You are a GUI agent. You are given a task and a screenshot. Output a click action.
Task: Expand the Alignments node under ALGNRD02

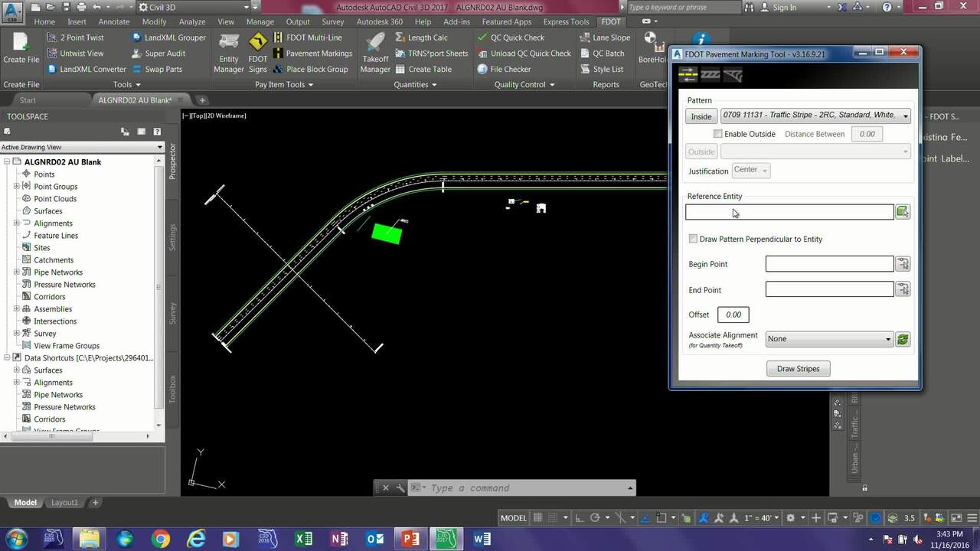(x=16, y=223)
